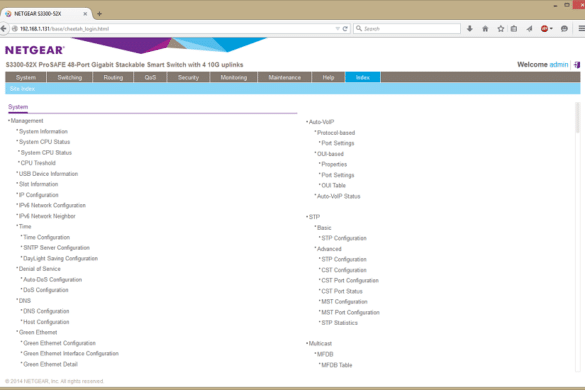Open the Help main menu tab
585x390 pixels.
pos(328,77)
